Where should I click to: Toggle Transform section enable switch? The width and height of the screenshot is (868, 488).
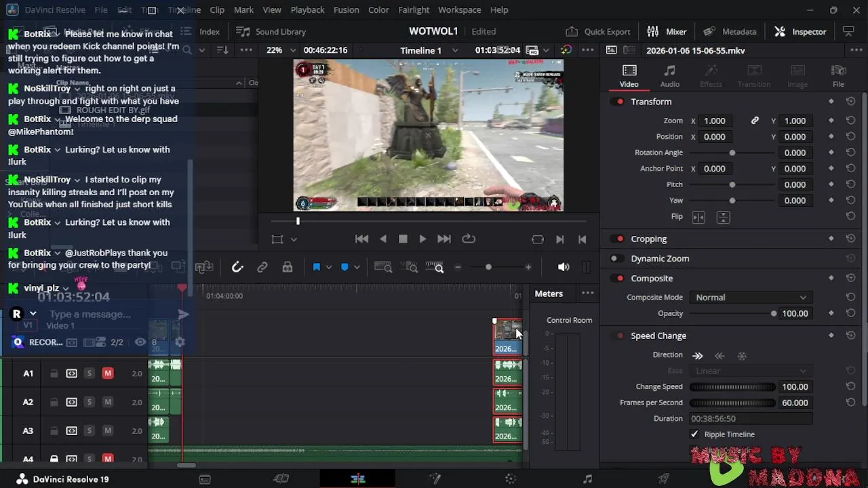click(616, 102)
